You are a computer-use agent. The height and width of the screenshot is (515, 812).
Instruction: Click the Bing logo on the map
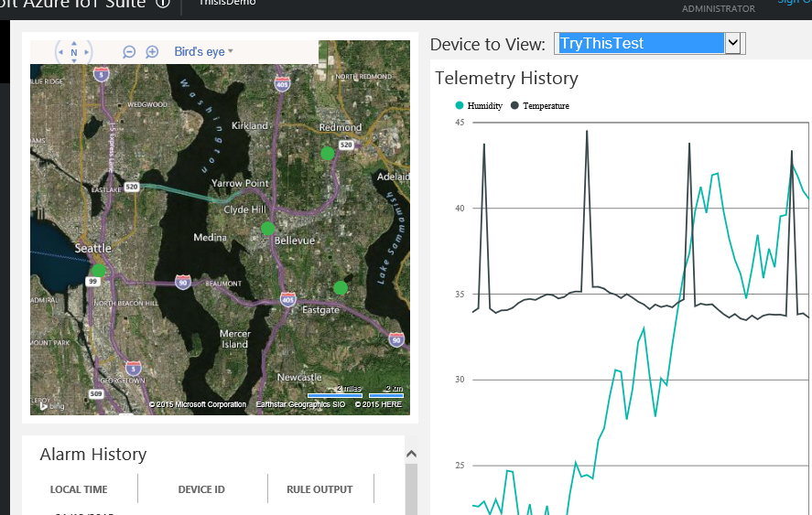click(x=52, y=406)
